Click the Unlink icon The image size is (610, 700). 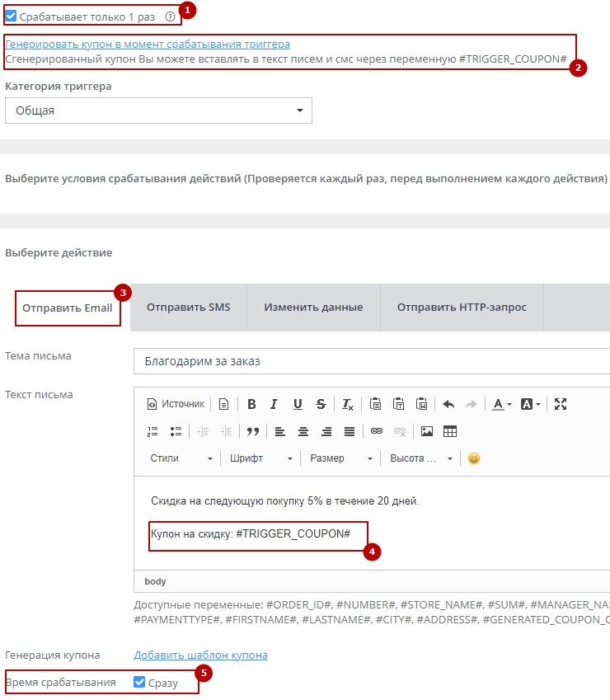coord(400,431)
